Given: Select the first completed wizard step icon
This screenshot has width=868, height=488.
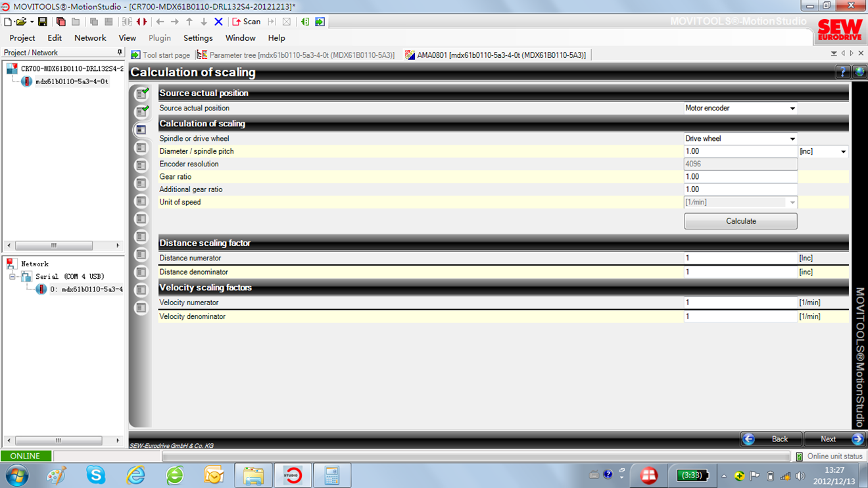Looking at the screenshot, I should (141, 94).
